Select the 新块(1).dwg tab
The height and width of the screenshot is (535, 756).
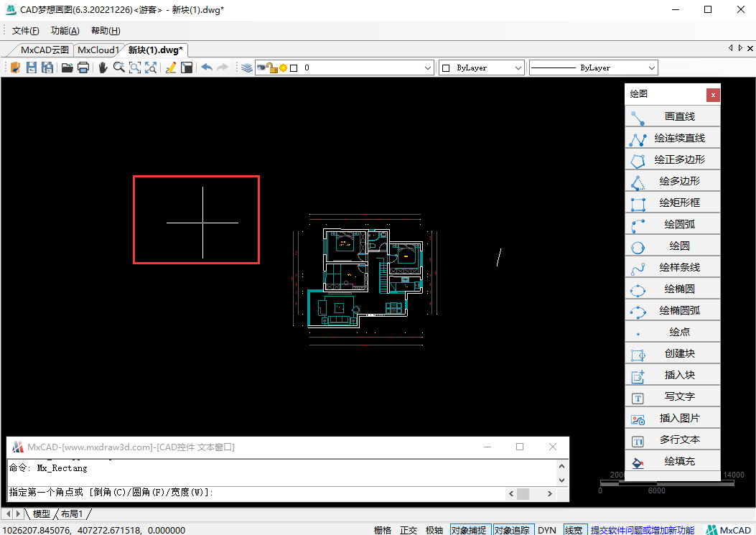156,50
